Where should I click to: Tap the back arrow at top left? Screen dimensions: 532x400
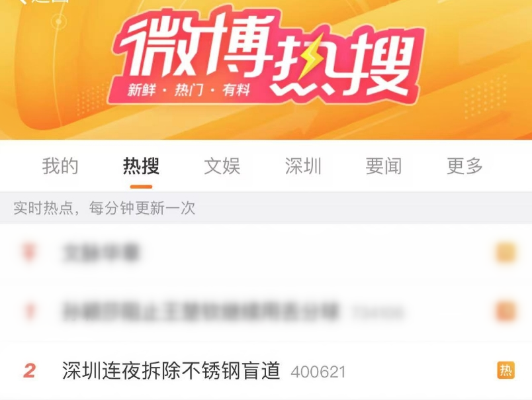22,1
